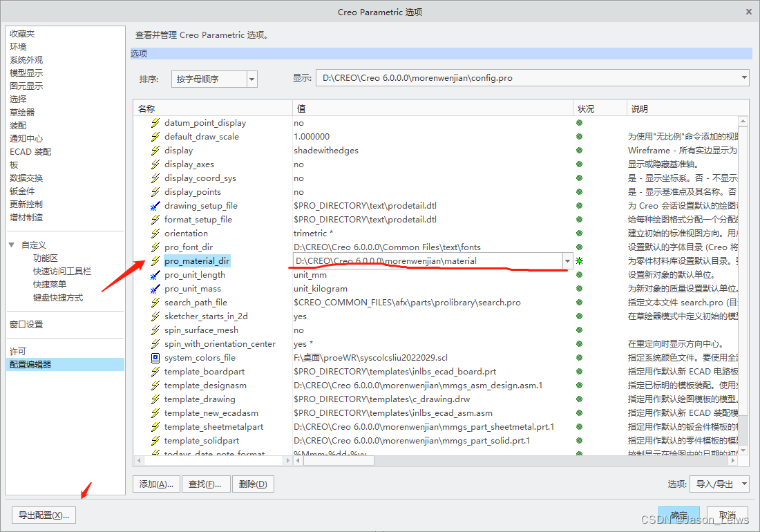Viewport: 760px width, 532px height.
Task: Close the Creo Parametric 选项 dialog
Action: pyautogui.click(x=749, y=12)
